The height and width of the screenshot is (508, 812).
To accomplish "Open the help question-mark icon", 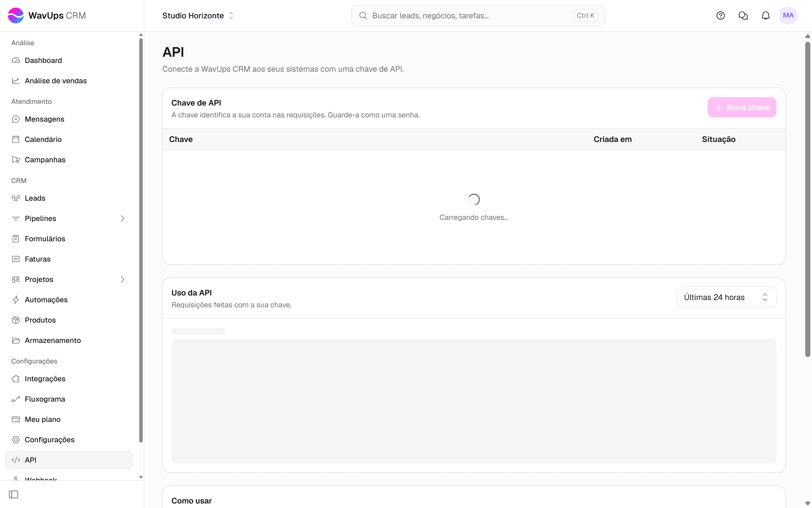I will (x=720, y=16).
